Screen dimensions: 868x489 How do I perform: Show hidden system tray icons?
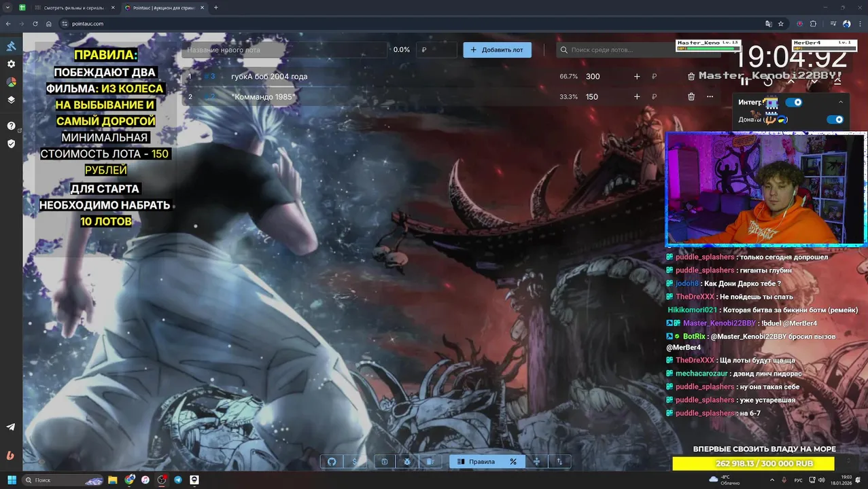pyautogui.click(x=772, y=479)
